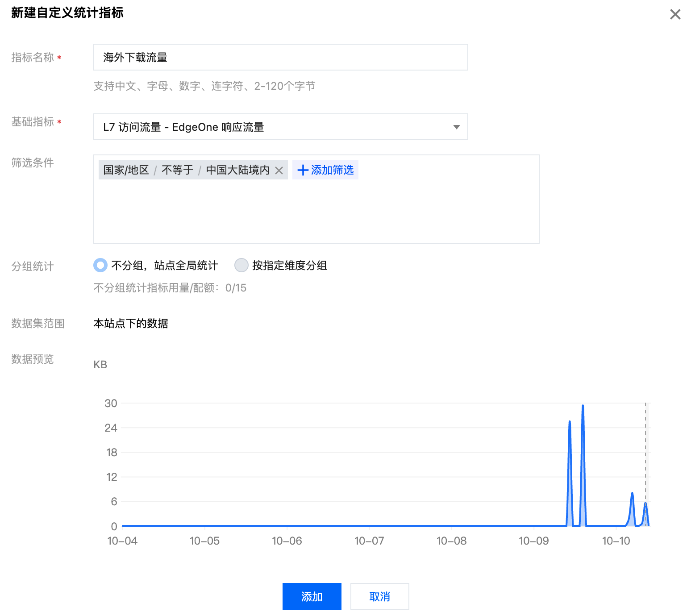Screen dimensions: 691x616
Task: Edit the 国家/地区 field in filter tag
Action: coord(126,170)
